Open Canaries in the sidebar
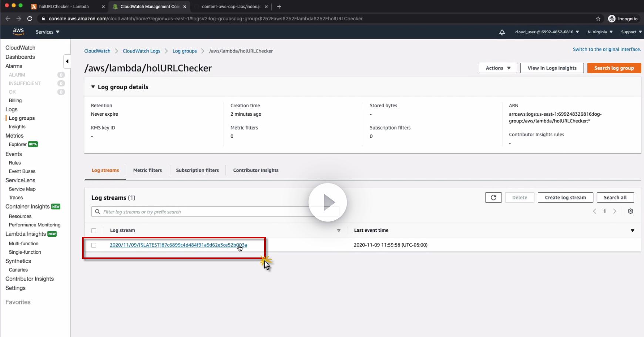This screenshot has width=644, height=337. tap(18, 270)
